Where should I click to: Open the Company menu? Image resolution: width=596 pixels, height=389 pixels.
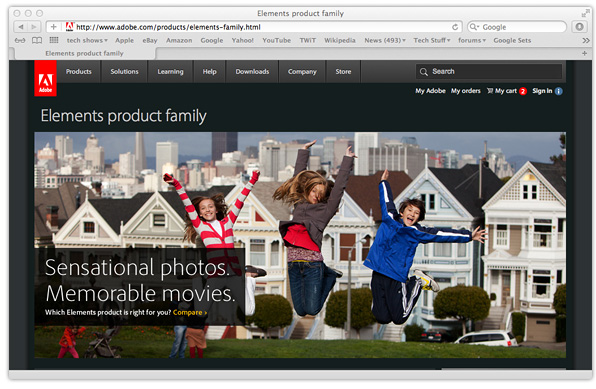302,71
